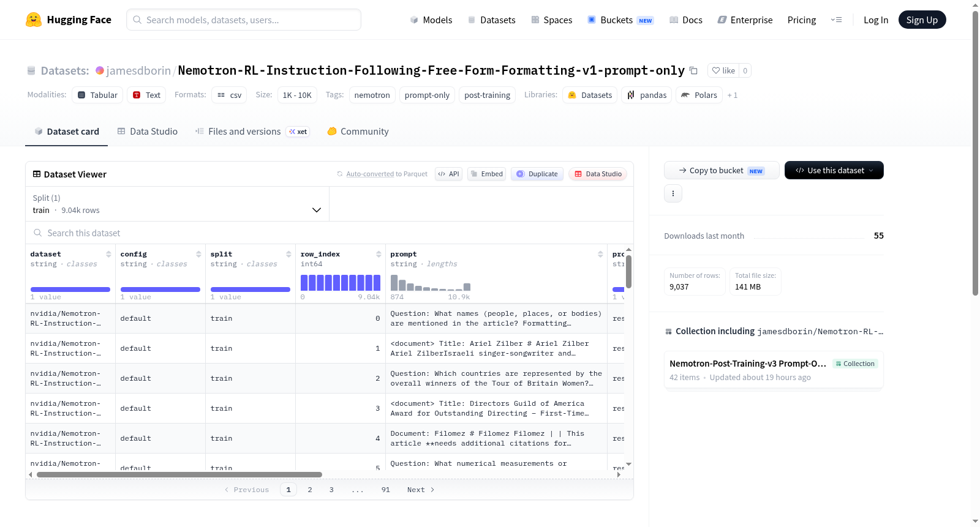
Task: Open the Files and versions tab
Action: click(252, 132)
